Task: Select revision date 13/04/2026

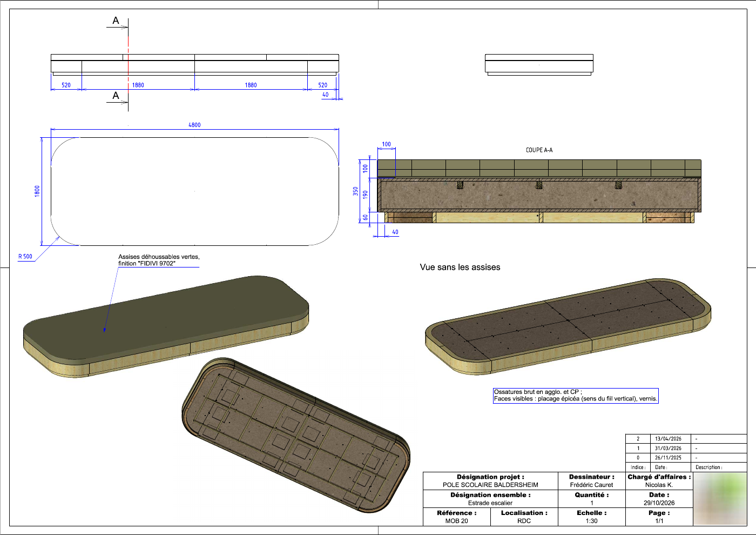Action: pos(668,439)
